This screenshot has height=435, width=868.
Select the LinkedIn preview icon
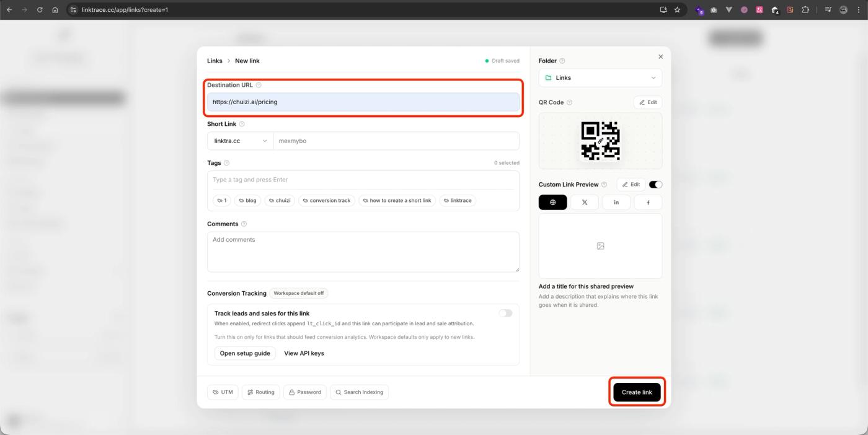[x=616, y=201]
